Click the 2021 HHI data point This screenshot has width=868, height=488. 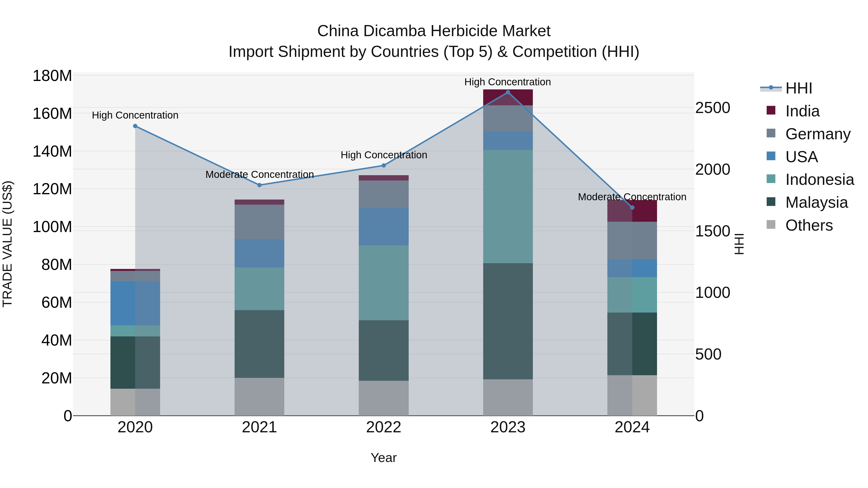(259, 185)
